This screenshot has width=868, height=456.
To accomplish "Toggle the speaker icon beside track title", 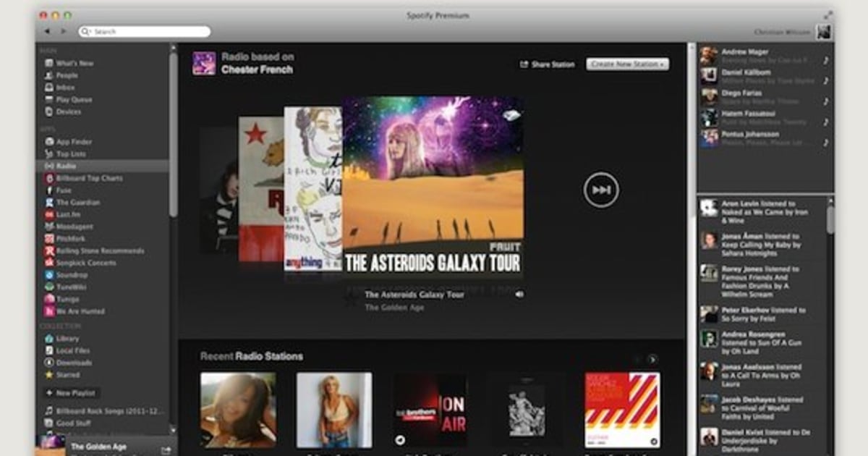I will [519, 295].
